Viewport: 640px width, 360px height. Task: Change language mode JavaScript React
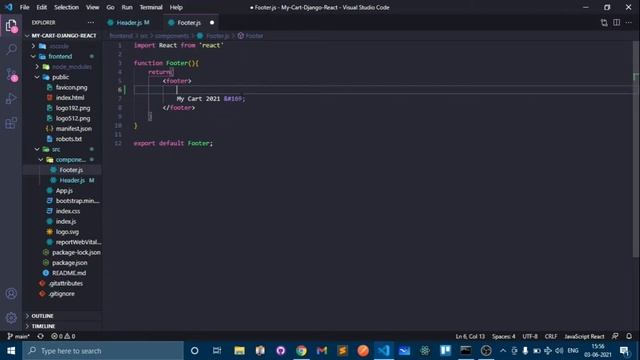click(x=584, y=336)
